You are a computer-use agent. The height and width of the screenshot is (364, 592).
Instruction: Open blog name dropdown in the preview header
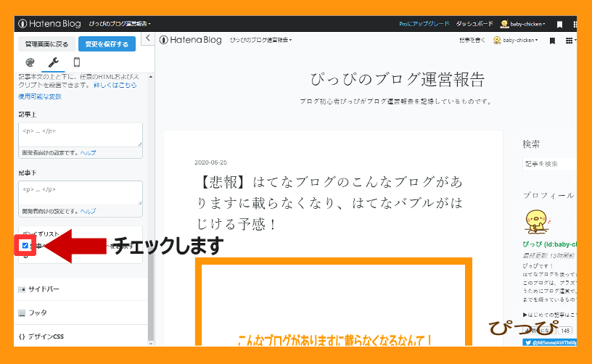261,40
